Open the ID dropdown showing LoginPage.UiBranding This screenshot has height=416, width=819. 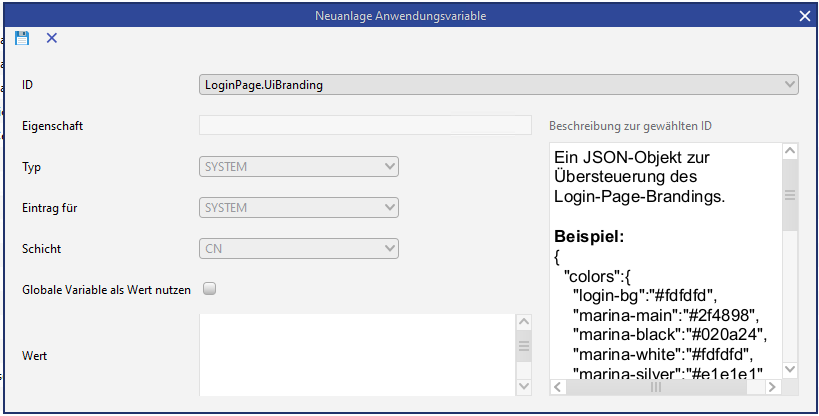[x=498, y=85]
